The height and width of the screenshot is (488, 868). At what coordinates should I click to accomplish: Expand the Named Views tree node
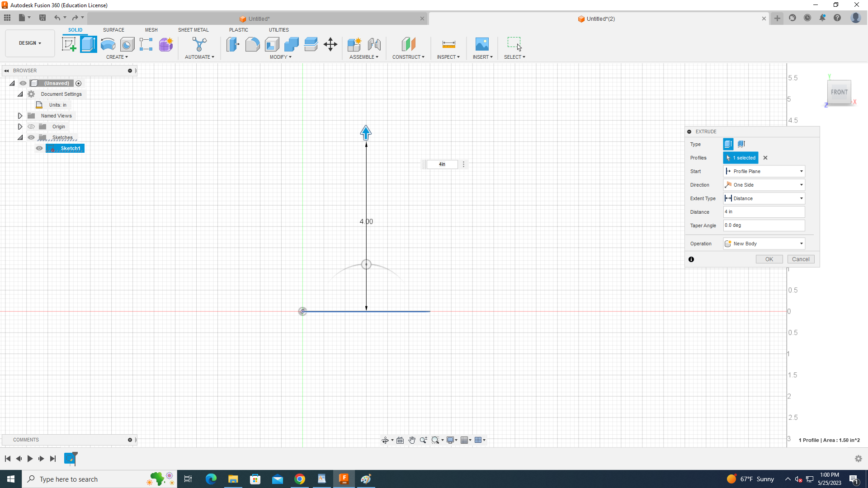click(20, 116)
